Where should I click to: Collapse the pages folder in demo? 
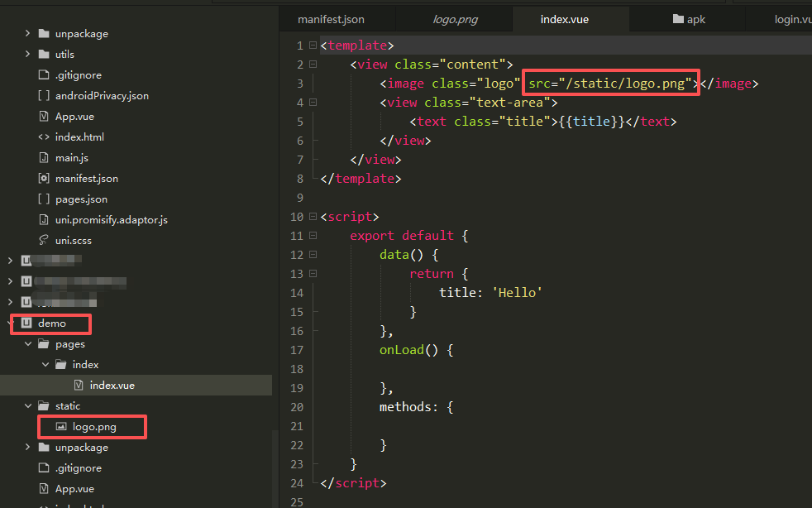point(27,344)
